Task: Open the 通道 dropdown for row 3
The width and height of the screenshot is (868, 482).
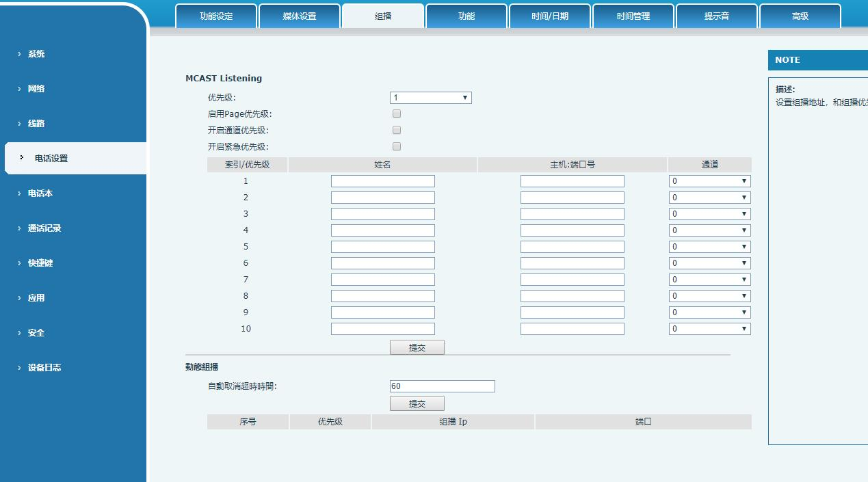Action: 710,214
